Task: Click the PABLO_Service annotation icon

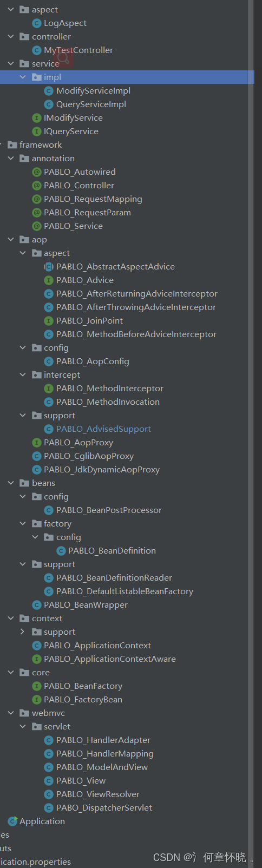Action: click(x=37, y=226)
